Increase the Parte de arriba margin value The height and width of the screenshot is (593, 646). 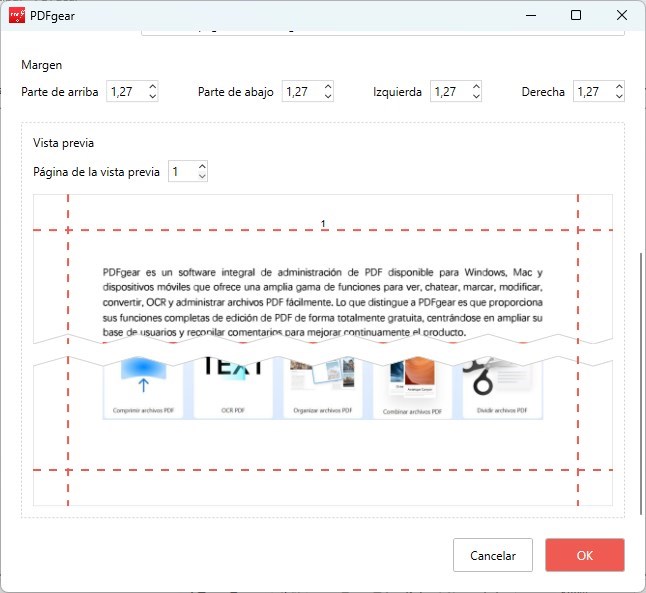coord(152,87)
